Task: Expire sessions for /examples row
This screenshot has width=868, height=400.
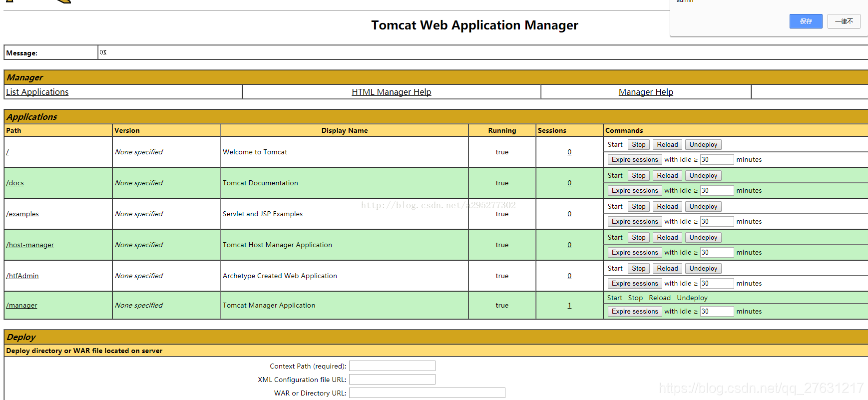Action: pos(635,222)
